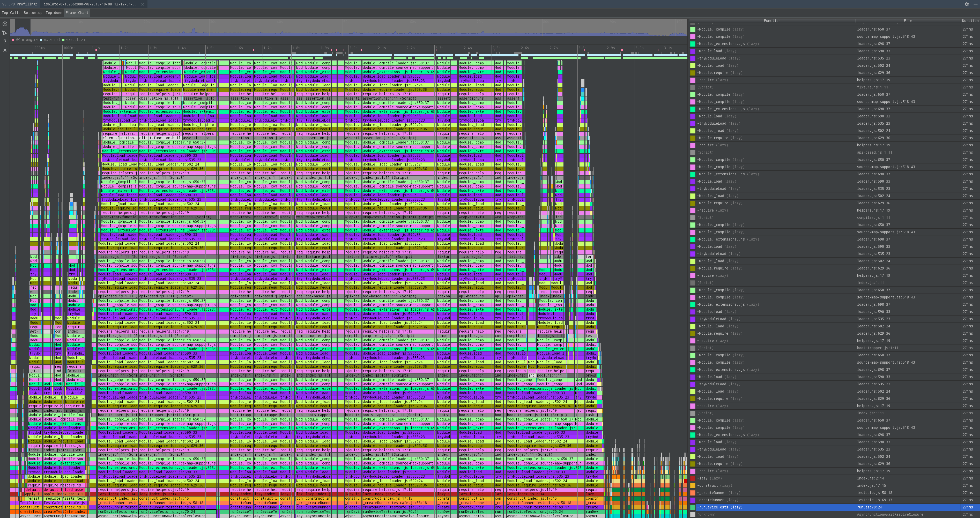Select the ~runDeviceTests (lazy) table row
The width and height of the screenshot is (980, 518).
(x=834, y=507)
